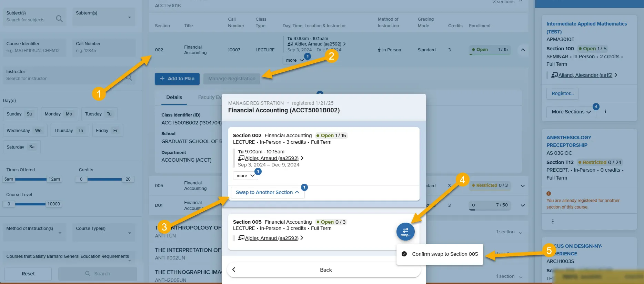
Task: Open the Subterm(s) dropdown
Action: click(104, 17)
